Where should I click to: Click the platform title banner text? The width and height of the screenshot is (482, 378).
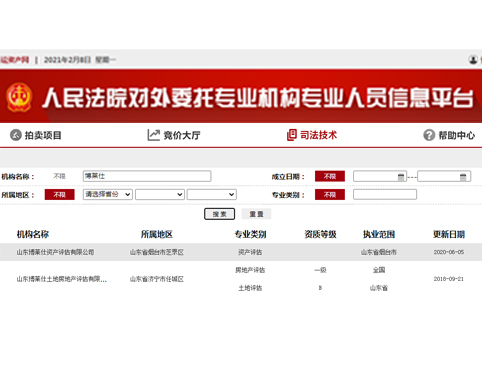[x=258, y=98]
